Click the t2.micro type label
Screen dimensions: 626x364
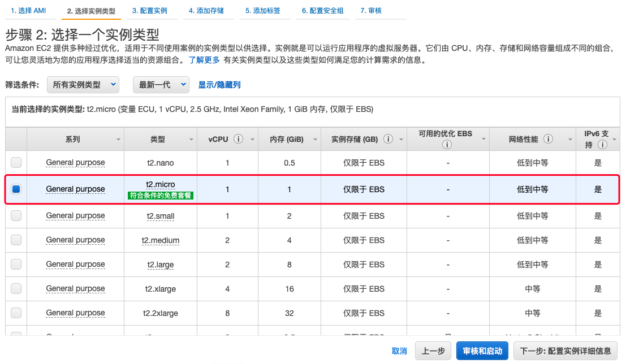[x=161, y=184]
